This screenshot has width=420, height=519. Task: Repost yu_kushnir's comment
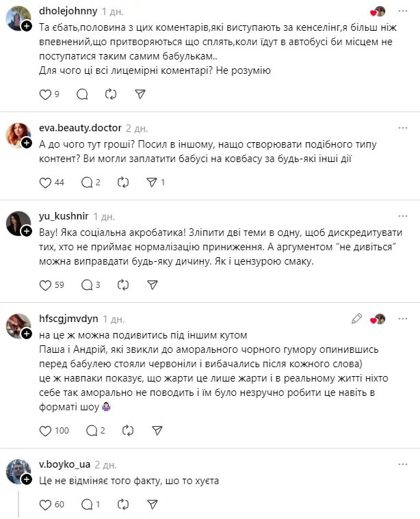click(123, 284)
